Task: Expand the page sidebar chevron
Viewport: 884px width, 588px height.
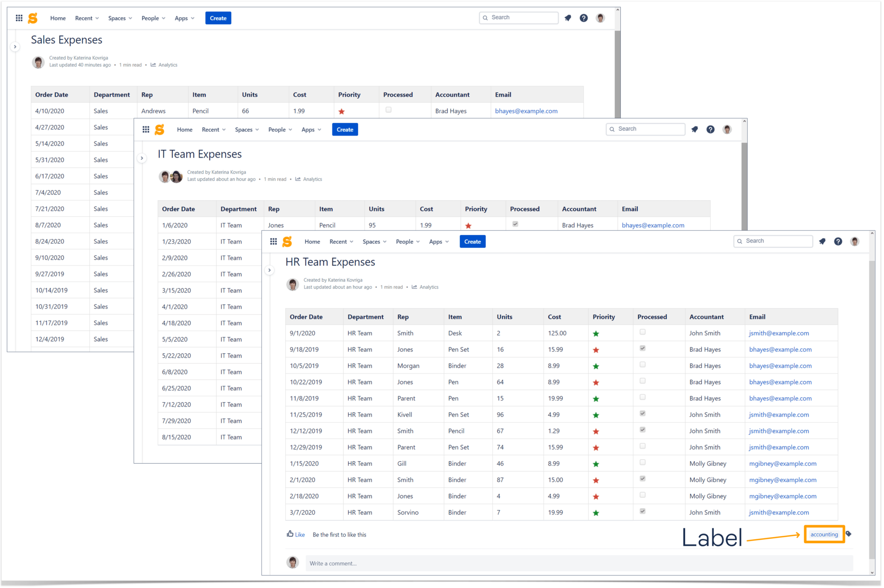Action: click(269, 270)
